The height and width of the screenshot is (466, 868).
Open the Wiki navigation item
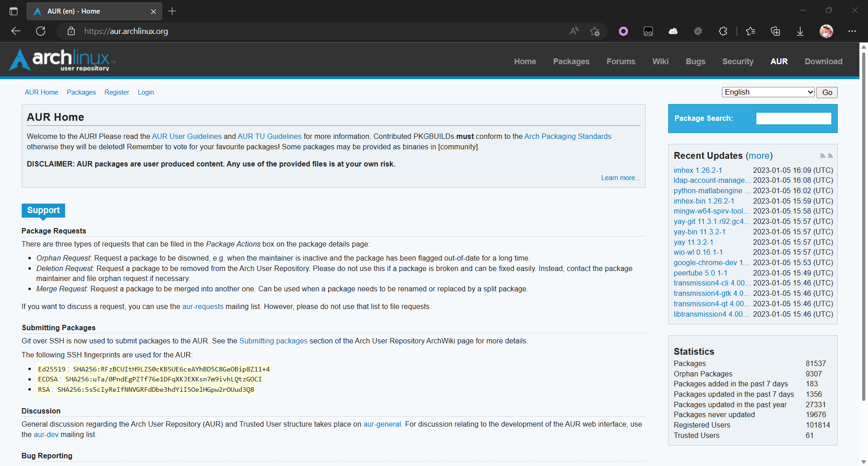point(660,61)
